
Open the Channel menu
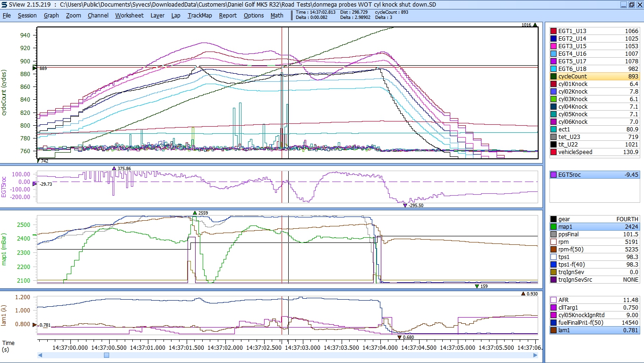point(98,15)
